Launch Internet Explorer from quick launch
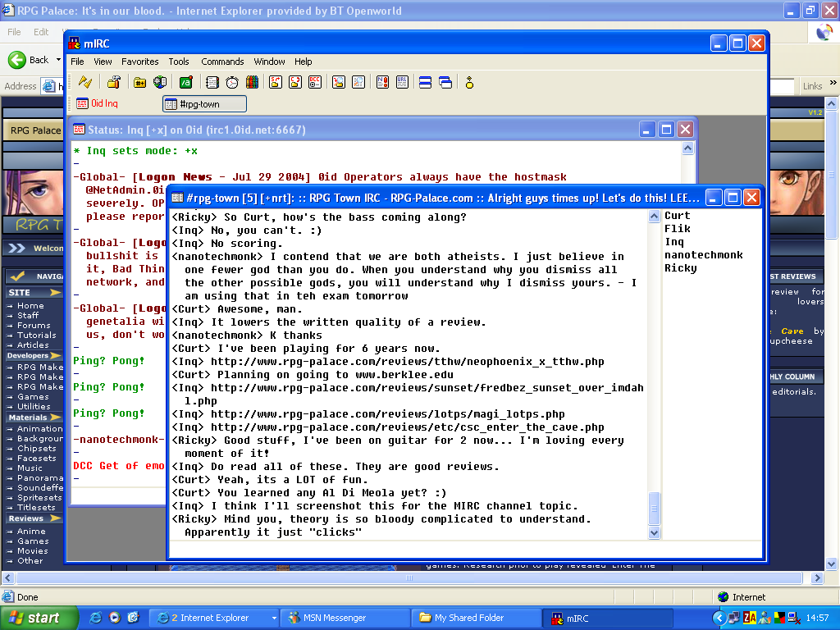The image size is (840, 630). [95, 618]
